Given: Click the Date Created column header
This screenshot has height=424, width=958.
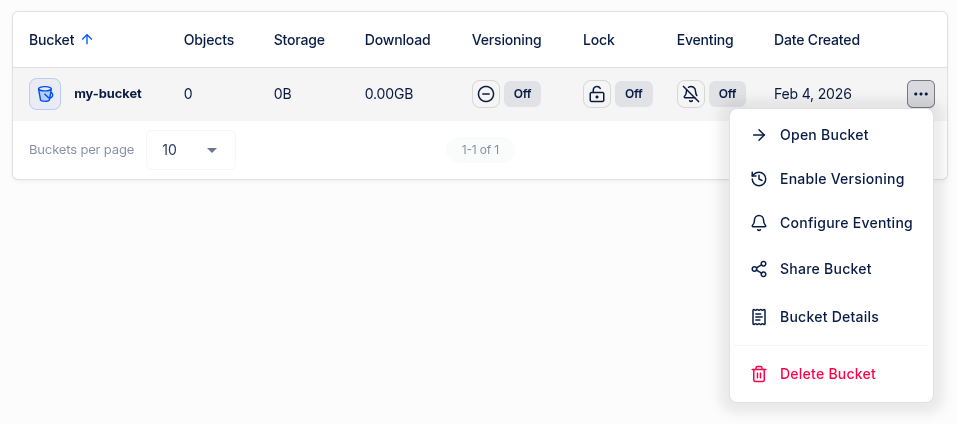Looking at the screenshot, I should [x=816, y=40].
